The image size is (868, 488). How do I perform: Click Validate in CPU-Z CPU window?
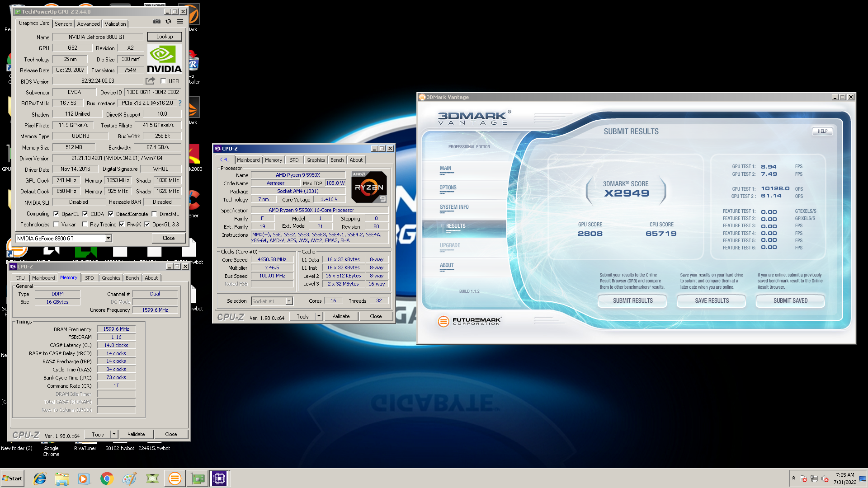pyautogui.click(x=341, y=316)
